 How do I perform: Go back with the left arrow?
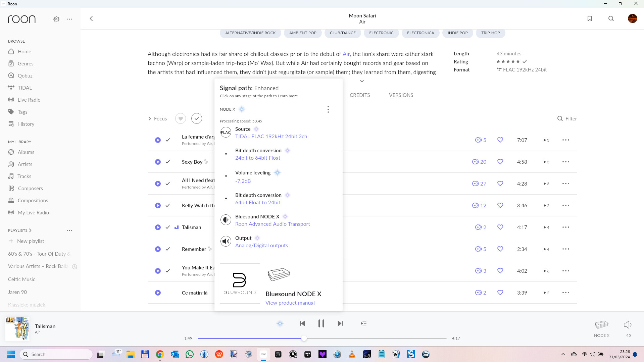point(91,19)
